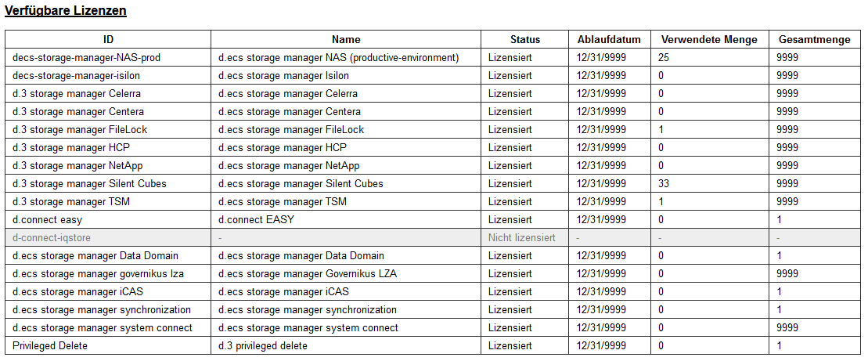The width and height of the screenshot is (868, 361).
Task: Click the Ablaufdatum column header
Action: (x=609, y=39)
